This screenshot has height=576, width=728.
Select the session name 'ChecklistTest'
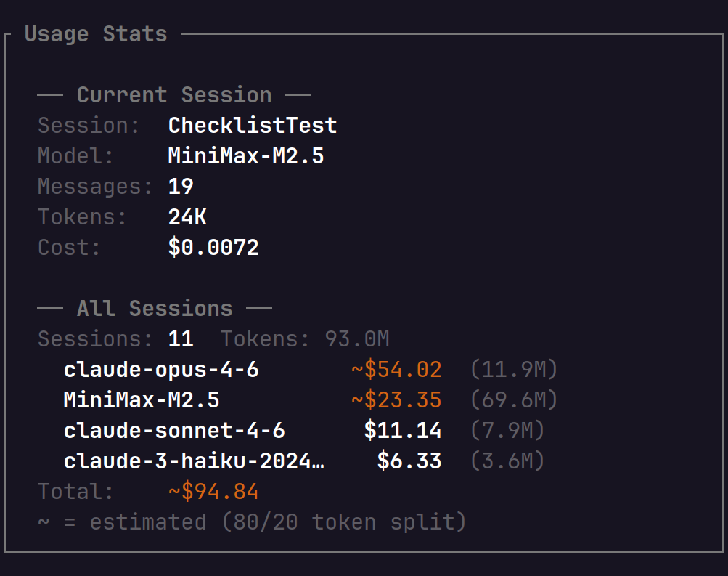click(252, 126)
